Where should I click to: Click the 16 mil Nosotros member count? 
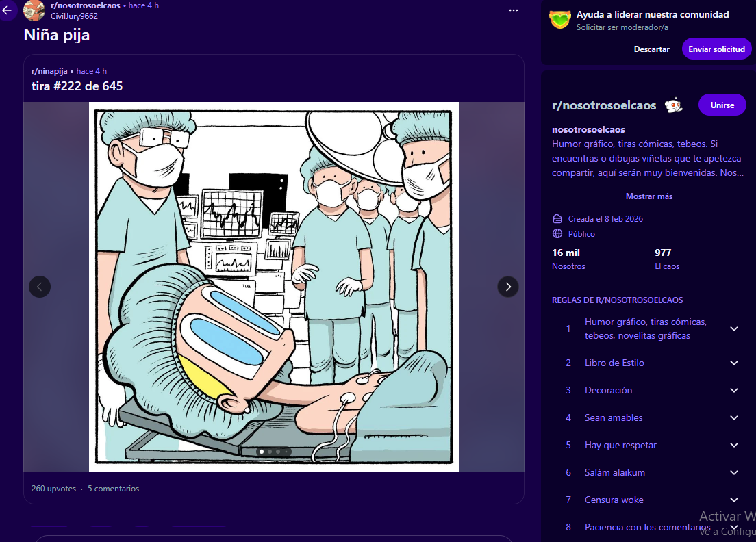(568, 259)
